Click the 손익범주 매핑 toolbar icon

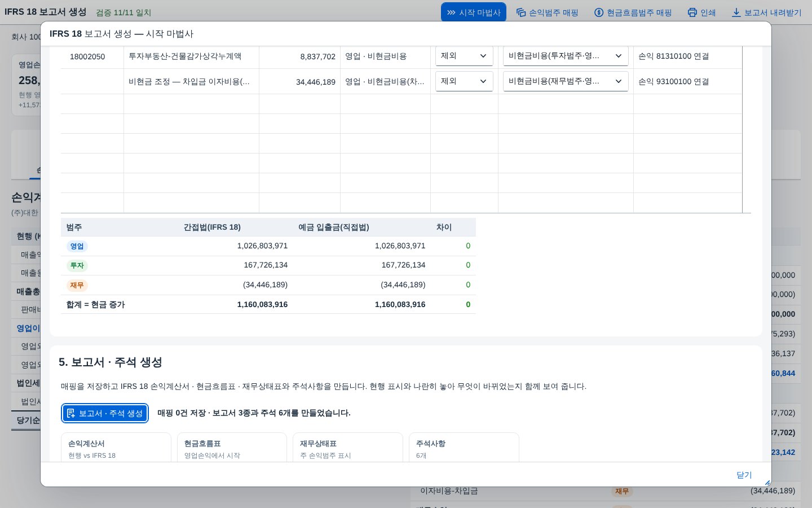point(521,12)
